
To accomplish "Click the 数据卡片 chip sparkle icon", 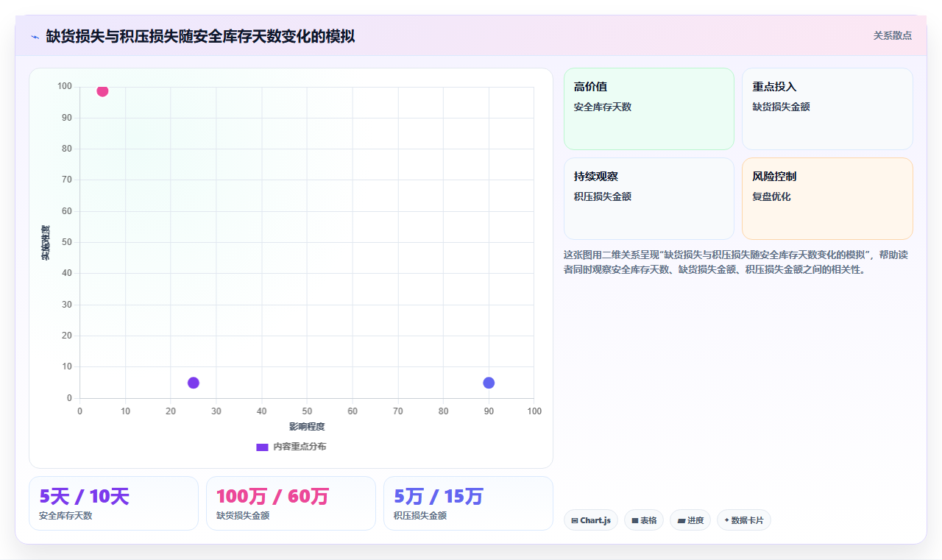I will 726,520.
